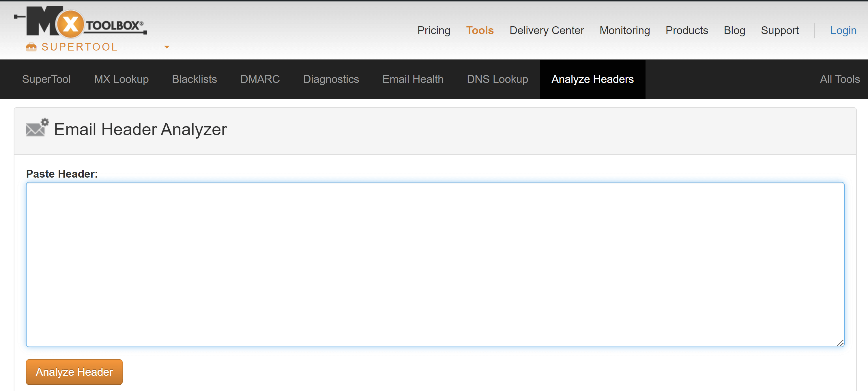
Task: Expand the SuperTool dropdown arrow
Action: 167,47
